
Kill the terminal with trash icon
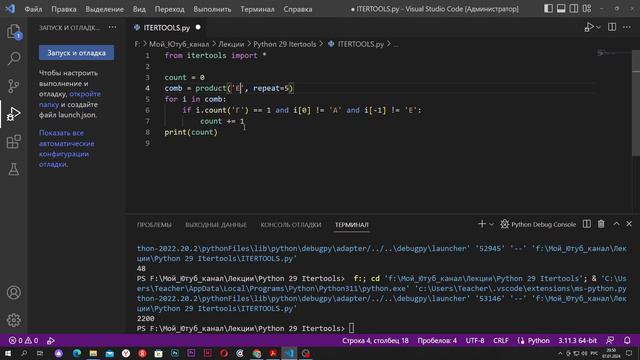601,224
